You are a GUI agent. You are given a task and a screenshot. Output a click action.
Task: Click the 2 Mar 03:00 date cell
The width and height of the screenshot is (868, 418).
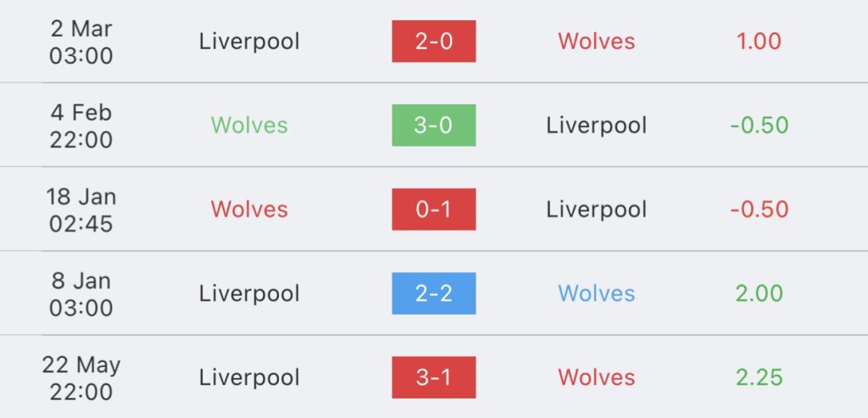[81, 42]
